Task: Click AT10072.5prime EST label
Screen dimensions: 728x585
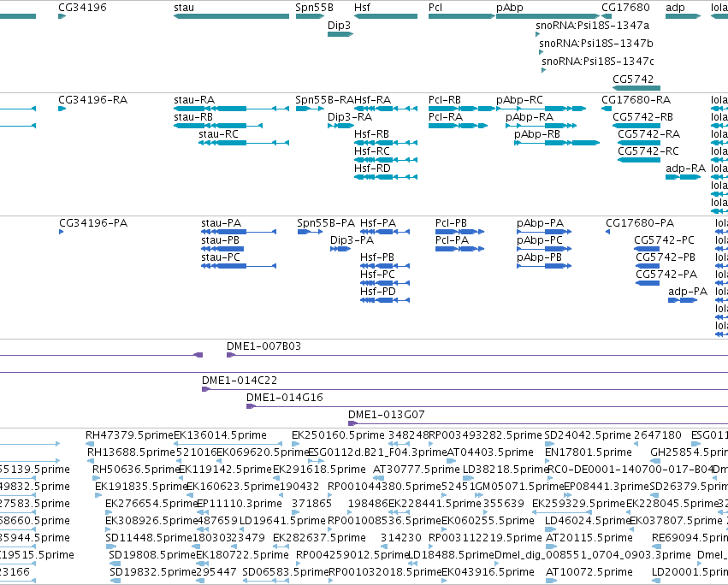Action: click(x=589, y=571)
